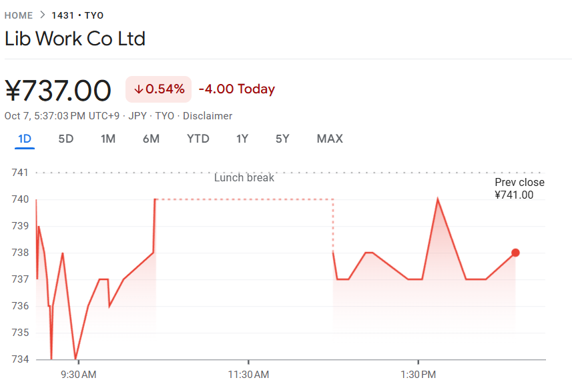This screenshot has height=392, width=572.
Task: Click the 9:30 AM axis label
Action: coord(78,375)
